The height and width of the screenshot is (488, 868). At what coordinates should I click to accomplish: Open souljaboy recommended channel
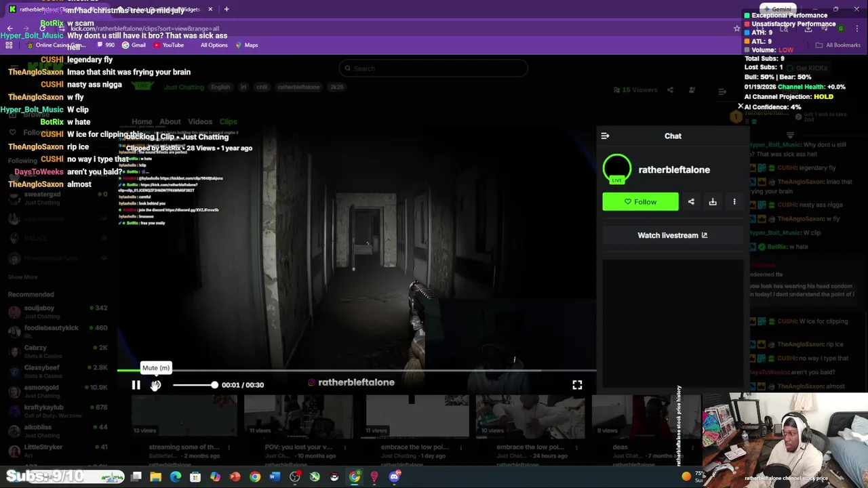58,312
